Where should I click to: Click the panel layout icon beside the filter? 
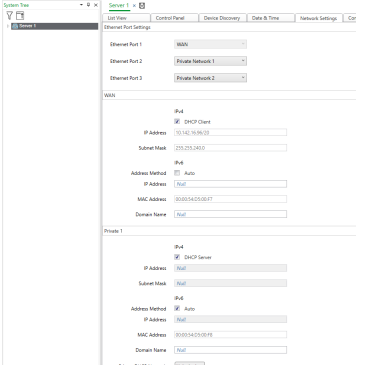(x=20, y=15)
